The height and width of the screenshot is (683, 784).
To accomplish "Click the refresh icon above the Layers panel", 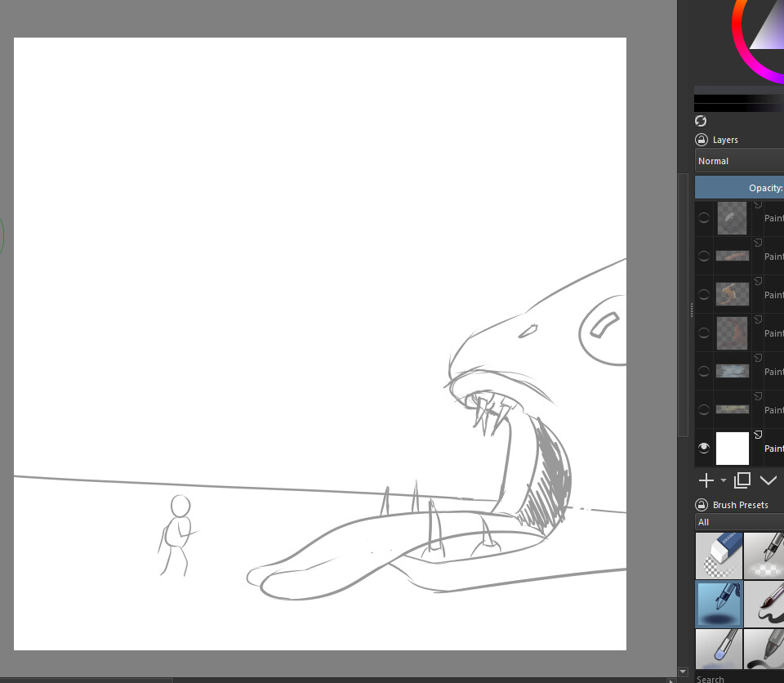I will (701, 121).
